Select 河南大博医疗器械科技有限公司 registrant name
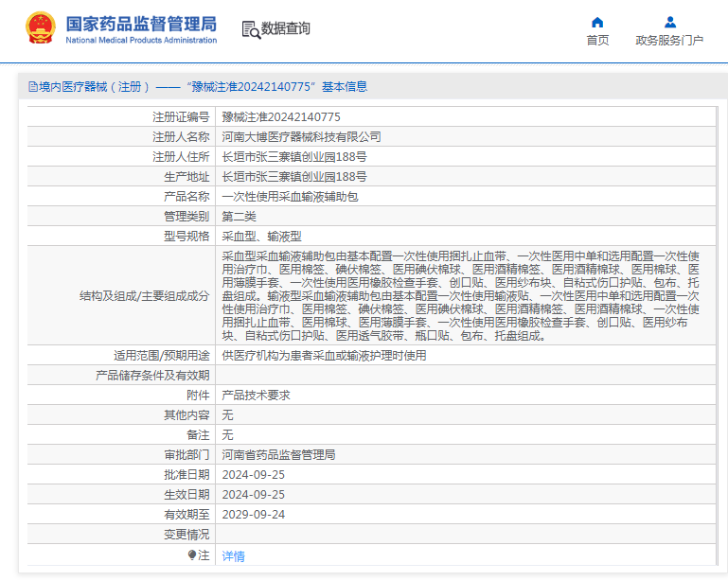 [301, 137]
